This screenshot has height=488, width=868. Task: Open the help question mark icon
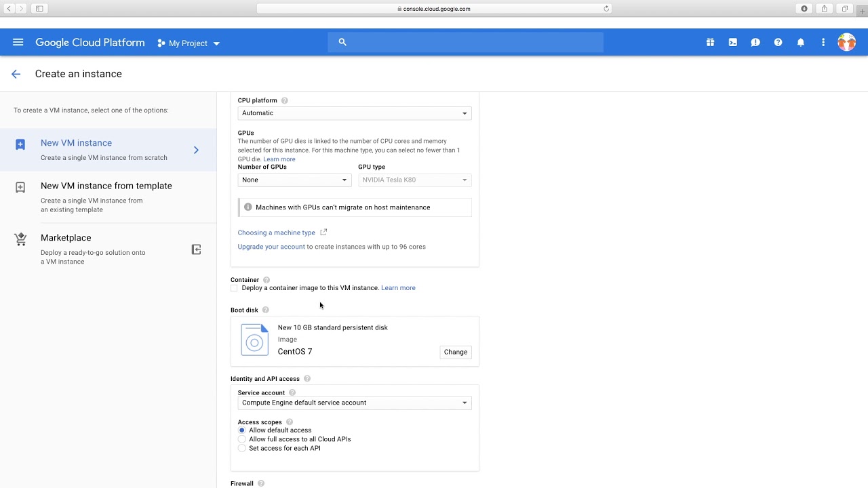tap(778, 42)
